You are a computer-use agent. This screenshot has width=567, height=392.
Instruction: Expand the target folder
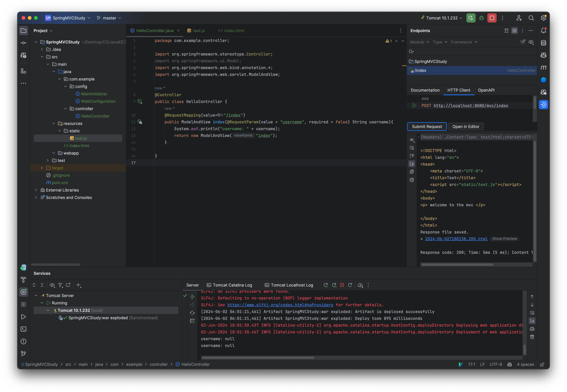[x=42, y=168]
